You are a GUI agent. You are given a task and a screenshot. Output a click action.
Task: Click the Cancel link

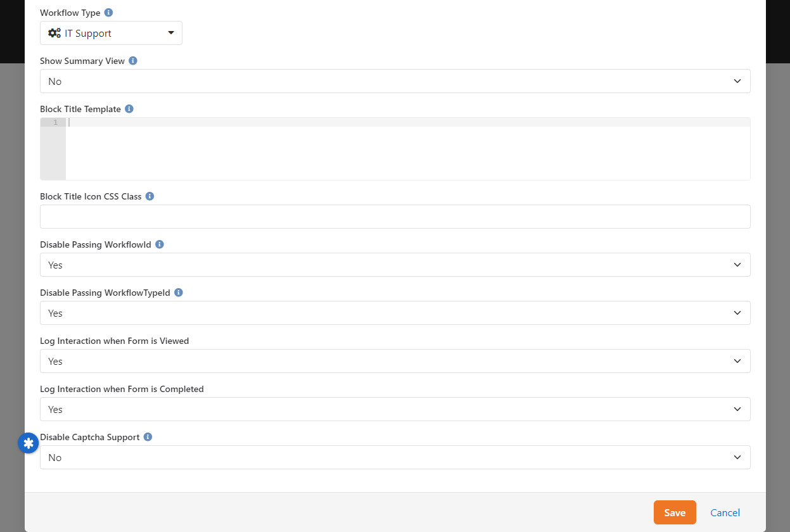(725, 513)
